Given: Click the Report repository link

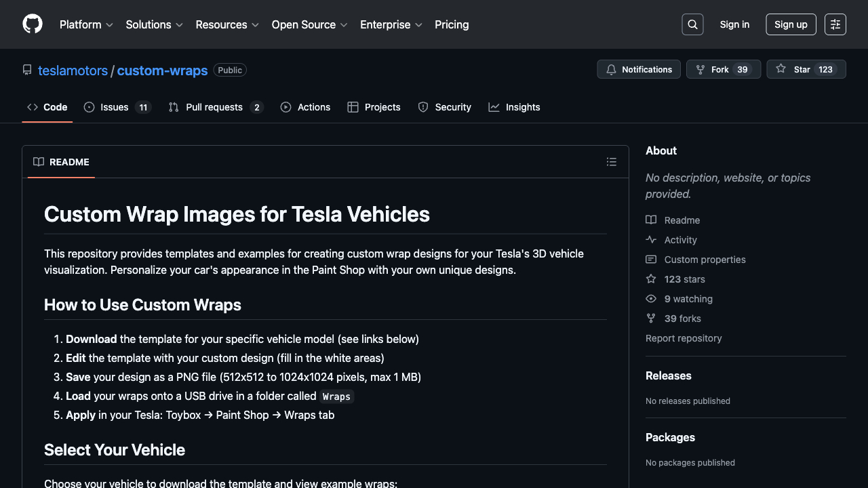Looking at the screenshot, I should point(684,338).
